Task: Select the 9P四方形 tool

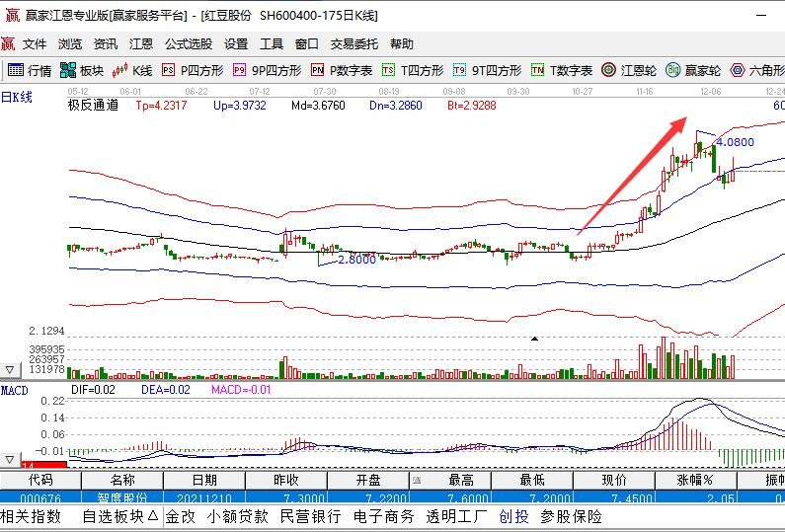Action: (x=268, y=70)
